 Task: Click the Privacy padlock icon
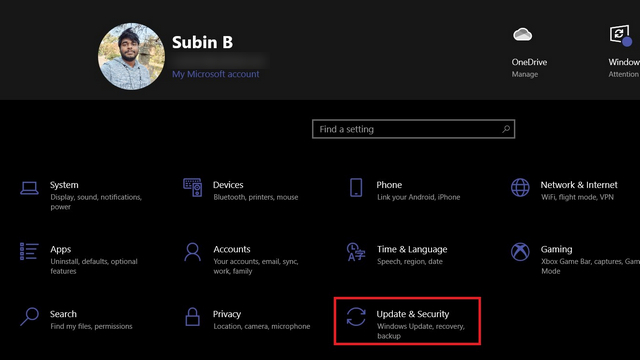[x=192, y=317]
